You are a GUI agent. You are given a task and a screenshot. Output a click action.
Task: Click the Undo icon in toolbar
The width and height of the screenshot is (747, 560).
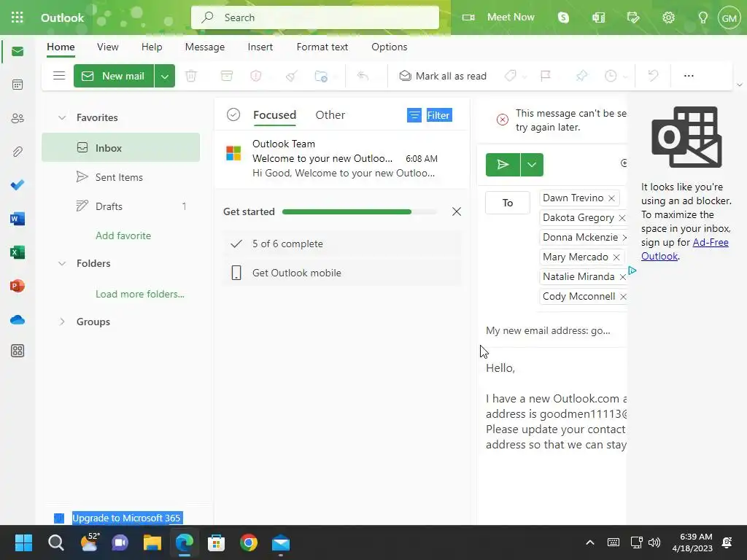pos(653,76)
